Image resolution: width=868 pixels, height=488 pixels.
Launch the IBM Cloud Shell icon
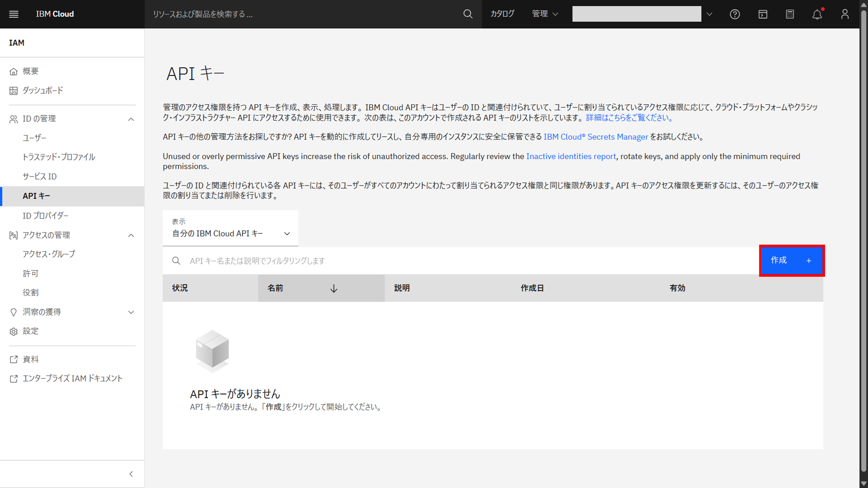(763, 14)
